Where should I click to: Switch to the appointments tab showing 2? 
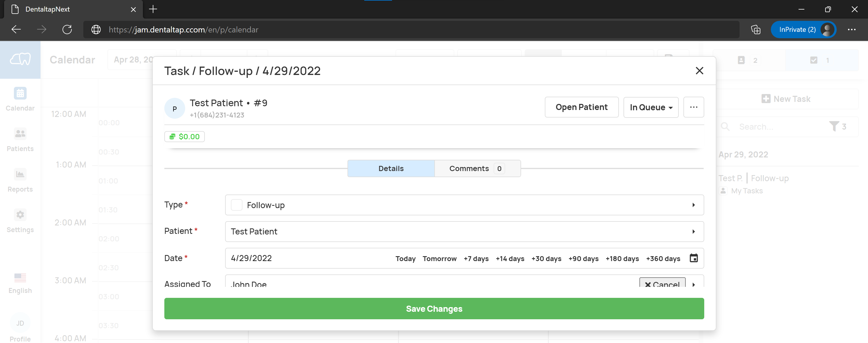(749, 60)
